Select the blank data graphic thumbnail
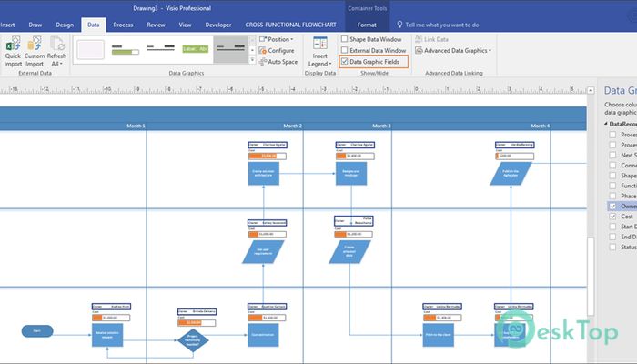This screenshot has width=637, height=364. point(90,50)
